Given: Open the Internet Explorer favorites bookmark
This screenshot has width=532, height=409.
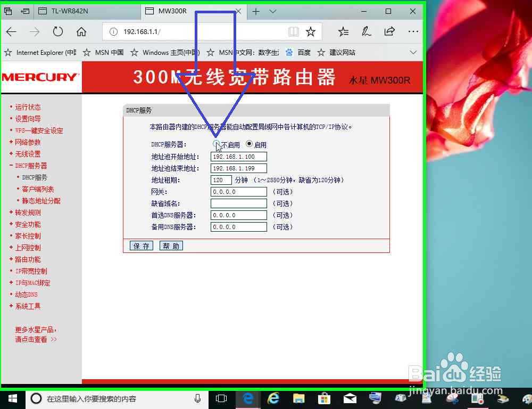Looking at the screenshot, I should pos(40,53).
